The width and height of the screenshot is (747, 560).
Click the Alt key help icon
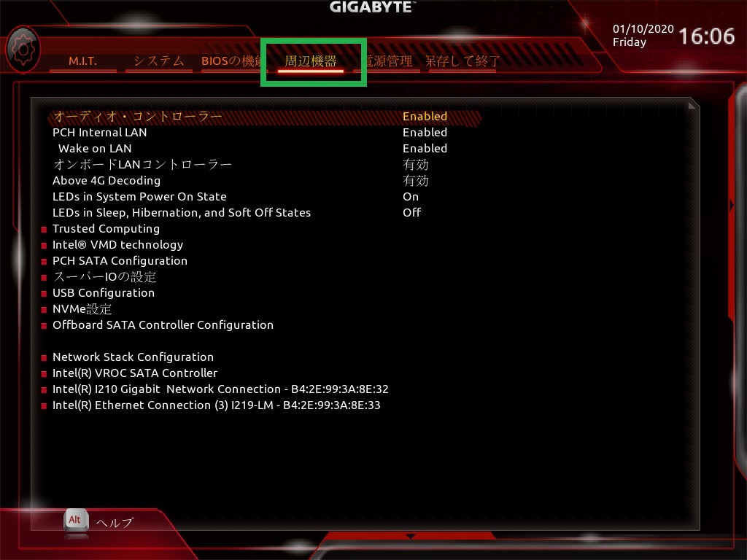click(x=76, y=520)
